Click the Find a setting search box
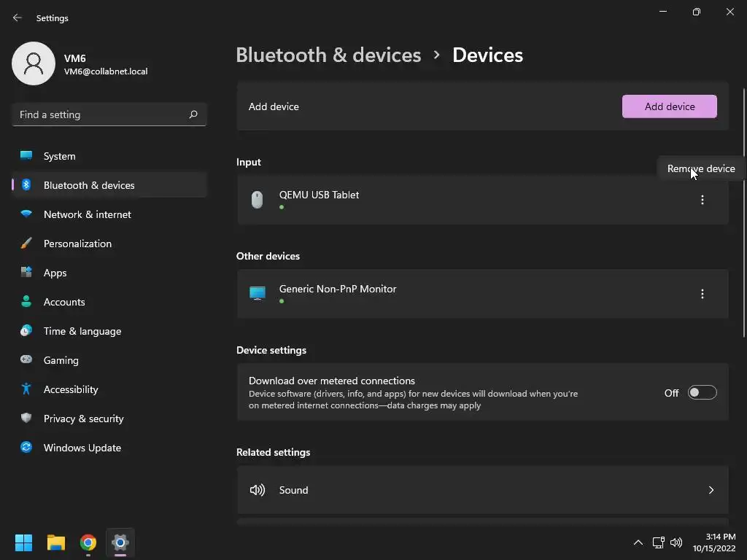Image resolution: width=747 pixels, height=560 pixels. coord(102,114)
